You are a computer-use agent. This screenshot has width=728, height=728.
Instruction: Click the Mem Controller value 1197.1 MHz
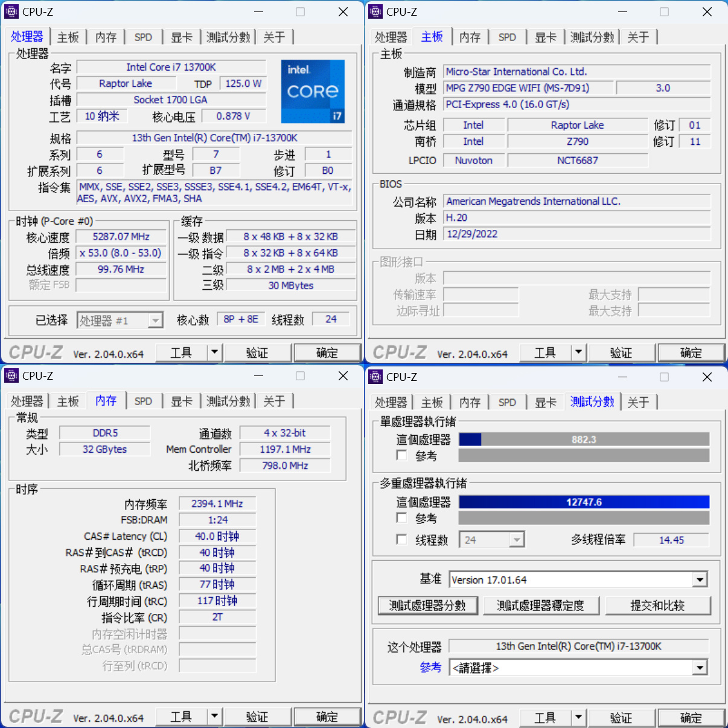(x=285, y=449)
